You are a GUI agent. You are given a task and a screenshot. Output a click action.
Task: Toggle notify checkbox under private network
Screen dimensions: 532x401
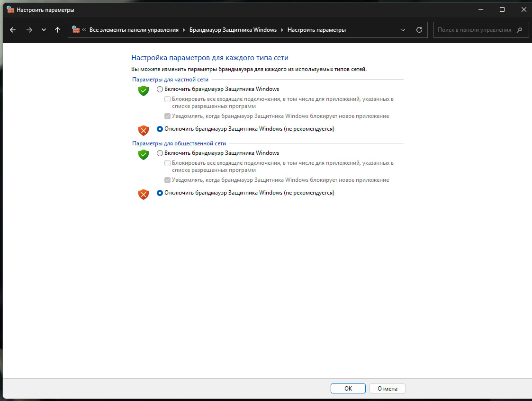point(167,116)
